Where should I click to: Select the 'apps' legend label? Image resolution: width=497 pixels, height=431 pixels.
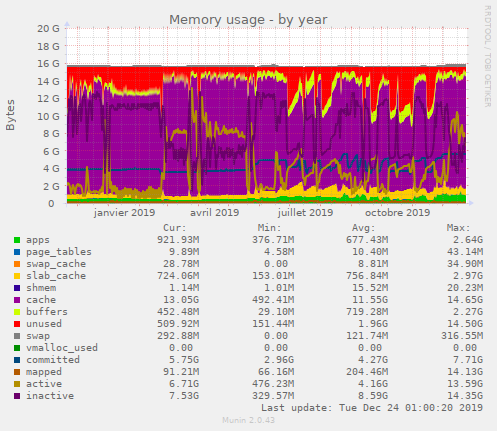pos(38,240)
